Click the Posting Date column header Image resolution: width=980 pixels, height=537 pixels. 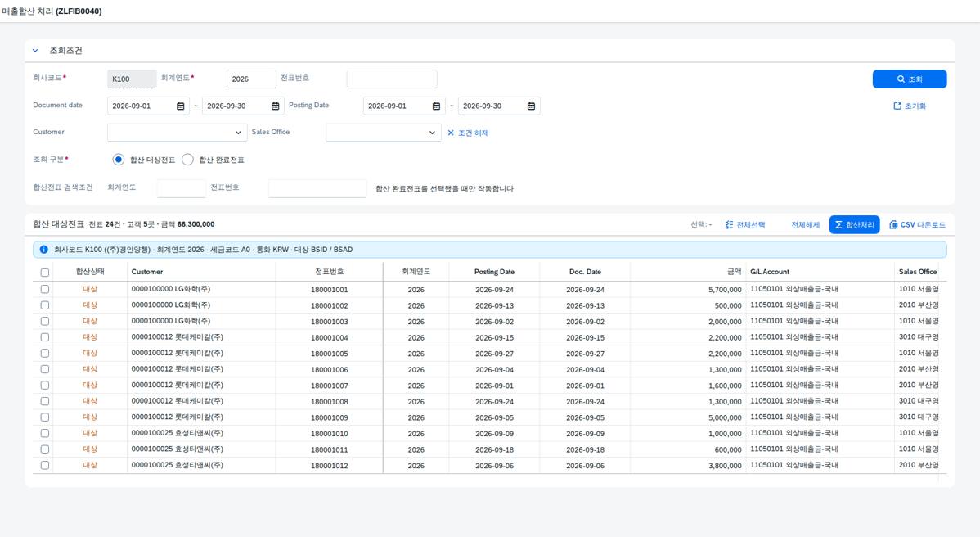tap(494, 272)
